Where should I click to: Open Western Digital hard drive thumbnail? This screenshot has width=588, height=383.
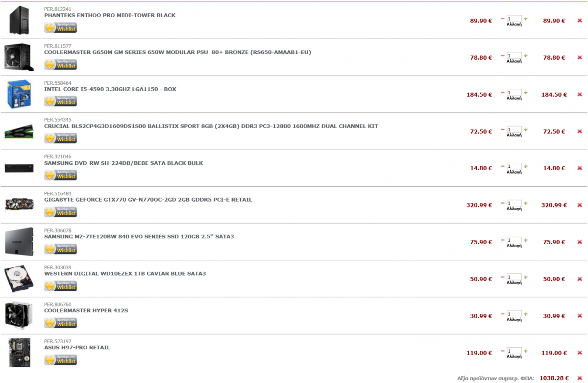[19, 279]
